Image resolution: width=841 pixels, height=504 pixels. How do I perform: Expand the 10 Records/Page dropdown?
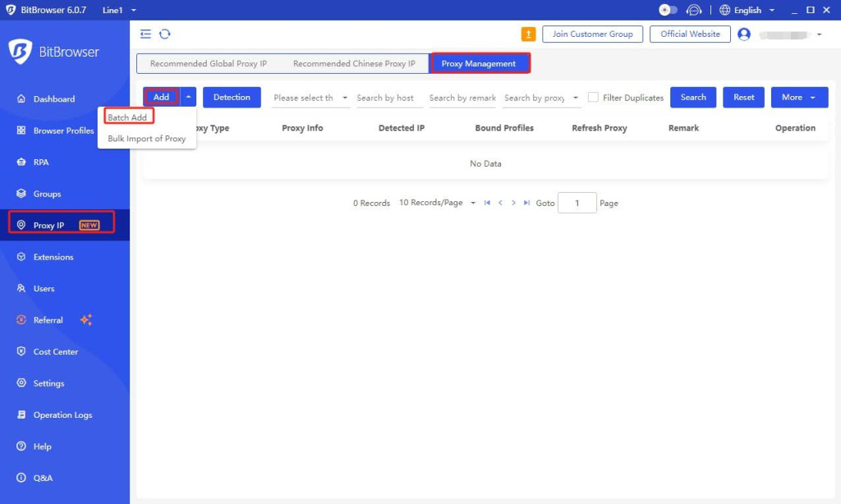[437, 203]
